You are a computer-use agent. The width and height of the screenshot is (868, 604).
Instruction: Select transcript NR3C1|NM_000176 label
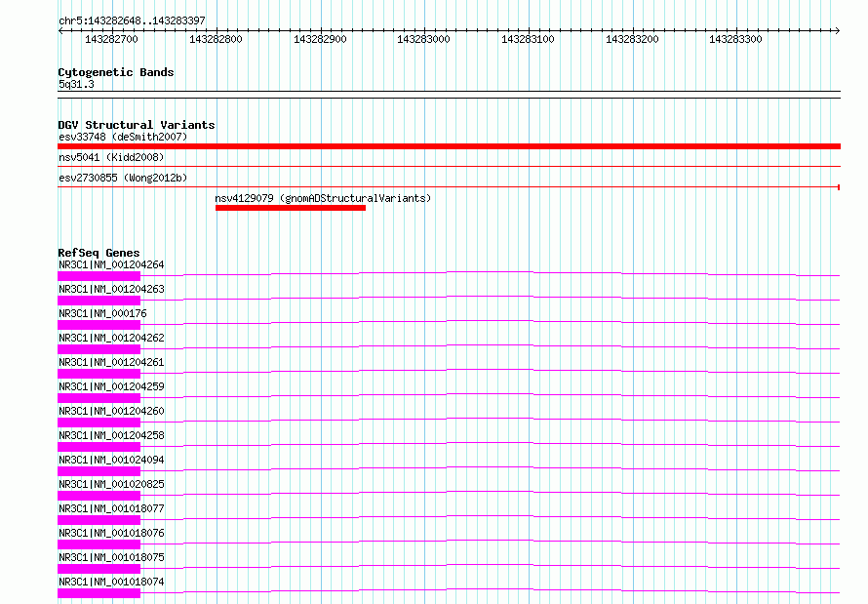[x=102, y=313]
